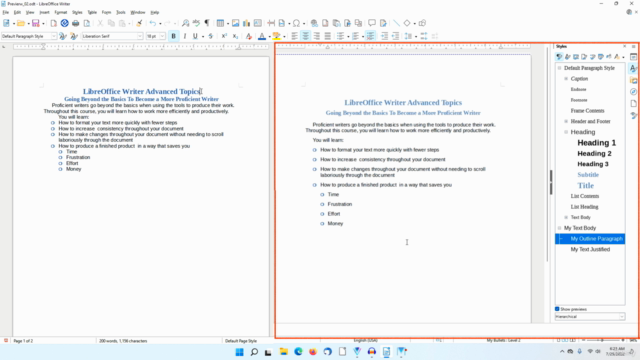Click the Insert Special Character omega icon
640x360 pixels.
click(x=296, y=23)
